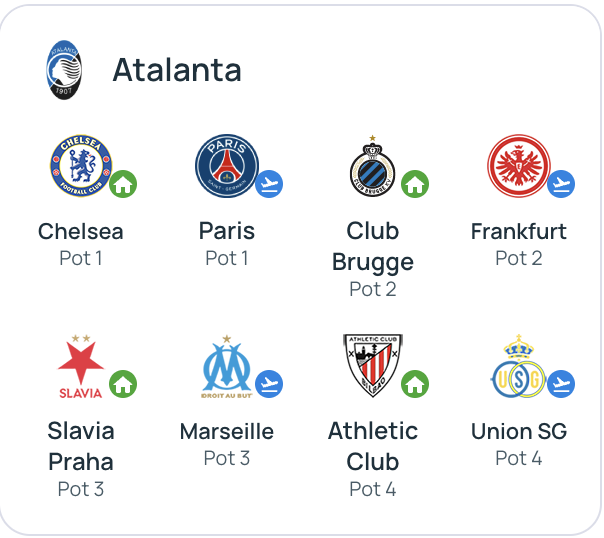The height and width of the screenshot is (538, 604).
Task: Click the Paris Saint-Germain logo
Action: [x=227, y=167]
